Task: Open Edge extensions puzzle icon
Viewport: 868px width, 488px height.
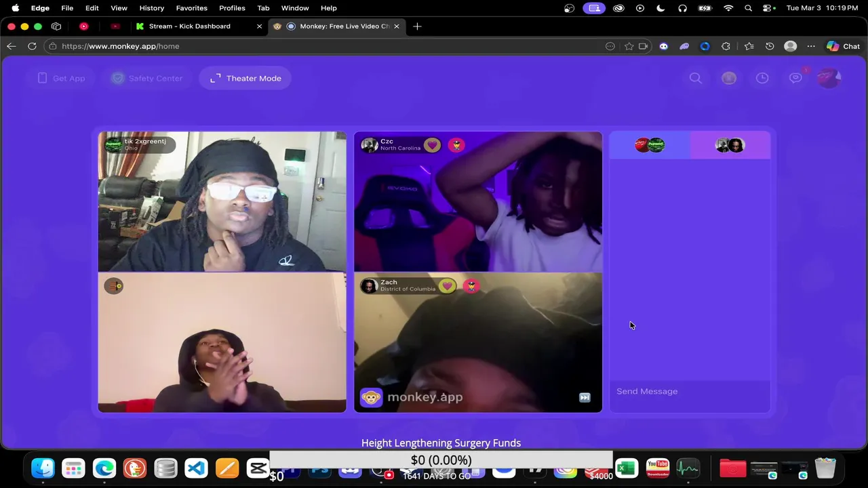Action: tap(726, 46)
